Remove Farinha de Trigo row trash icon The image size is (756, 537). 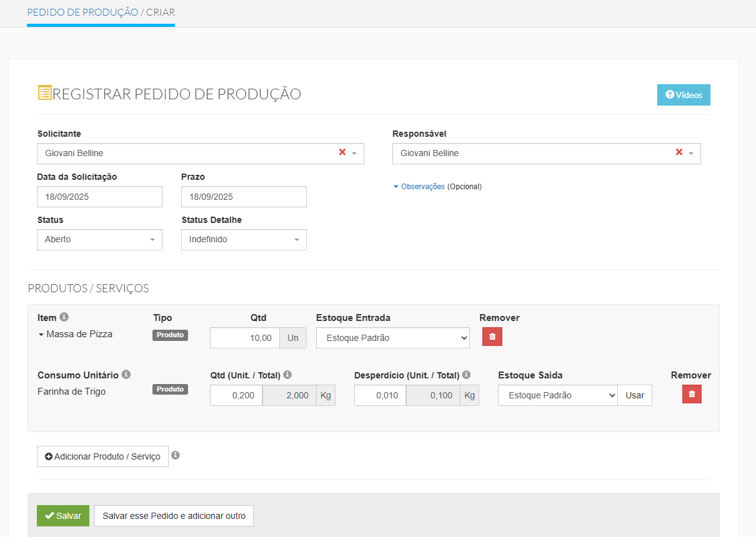[692, 394]
